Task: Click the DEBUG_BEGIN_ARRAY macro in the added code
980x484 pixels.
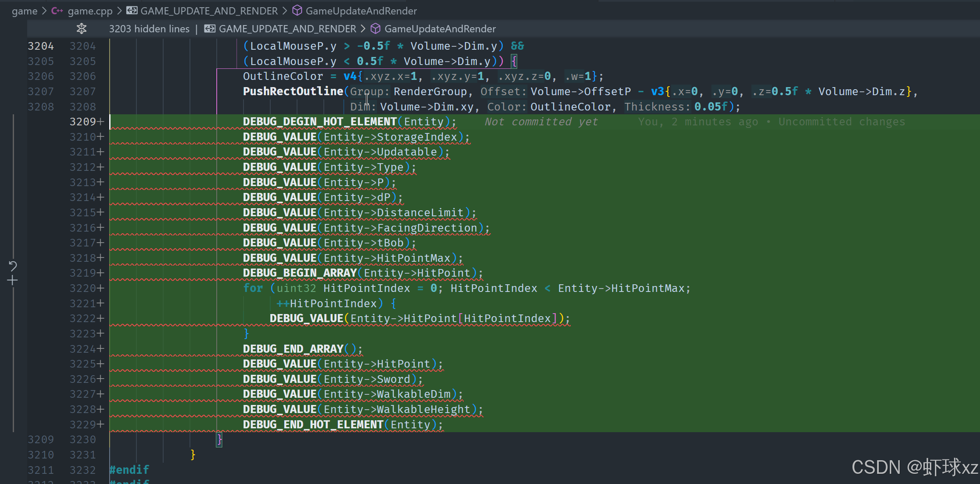Action: click(x=300, y=273)
